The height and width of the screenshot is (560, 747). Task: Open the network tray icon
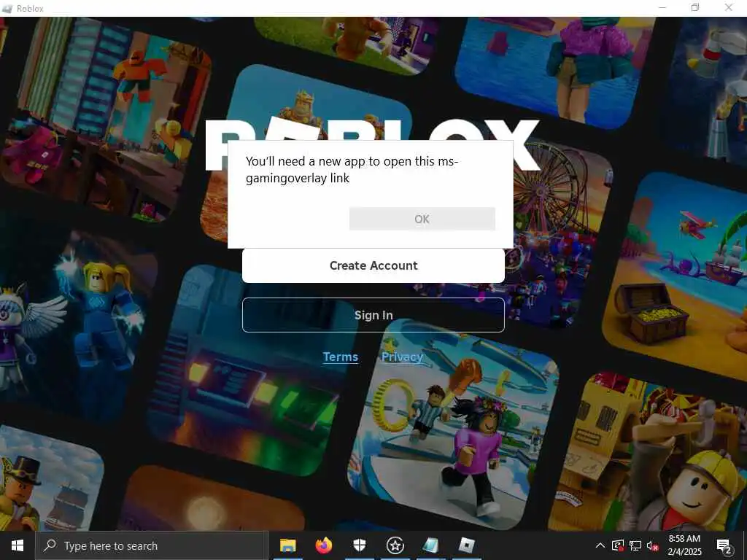tap(635, 545)
